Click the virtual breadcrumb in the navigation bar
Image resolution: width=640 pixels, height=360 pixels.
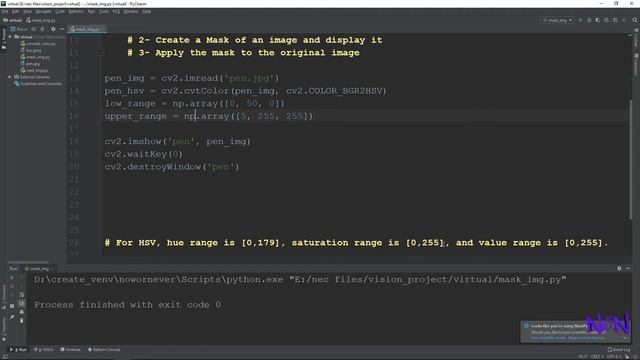pyautogui.click(x=12, y=20)
